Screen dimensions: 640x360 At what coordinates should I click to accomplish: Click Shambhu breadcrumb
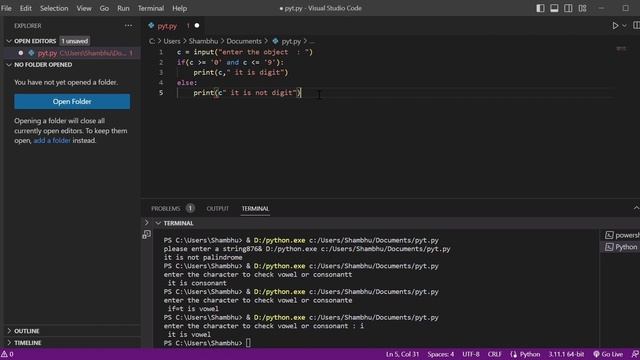tap(203, 41)
